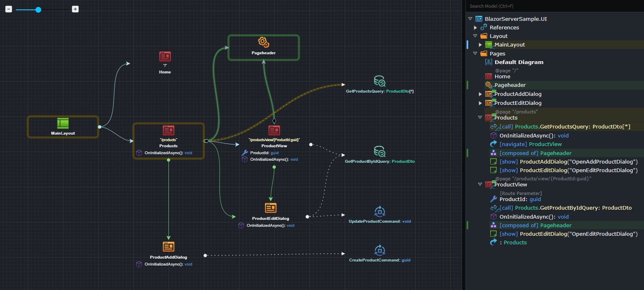This screenshot has height=290, width=644.
Task: Collapse the Pages folder
Action: tap(475, 53)
